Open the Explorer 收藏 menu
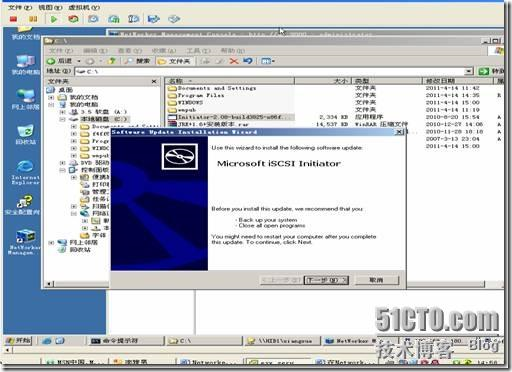The image size is (512, 372). (x=164, y=51)
